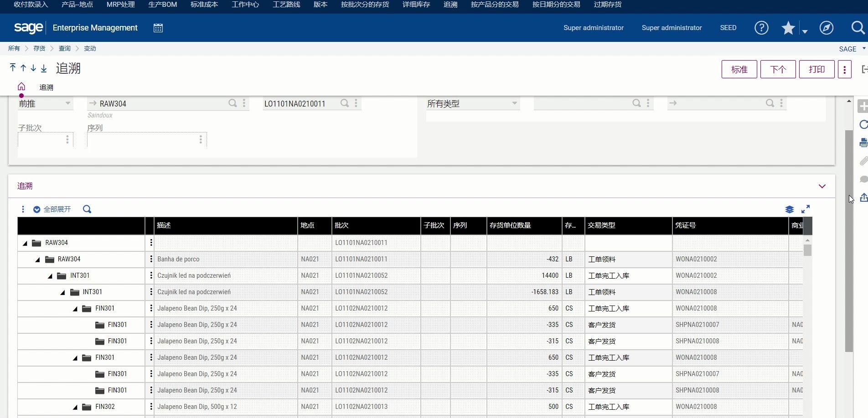This screenshot has height=418, width=868.
Task: Open SAGE endpoint dropdown
Action: (x=863, y=48)
